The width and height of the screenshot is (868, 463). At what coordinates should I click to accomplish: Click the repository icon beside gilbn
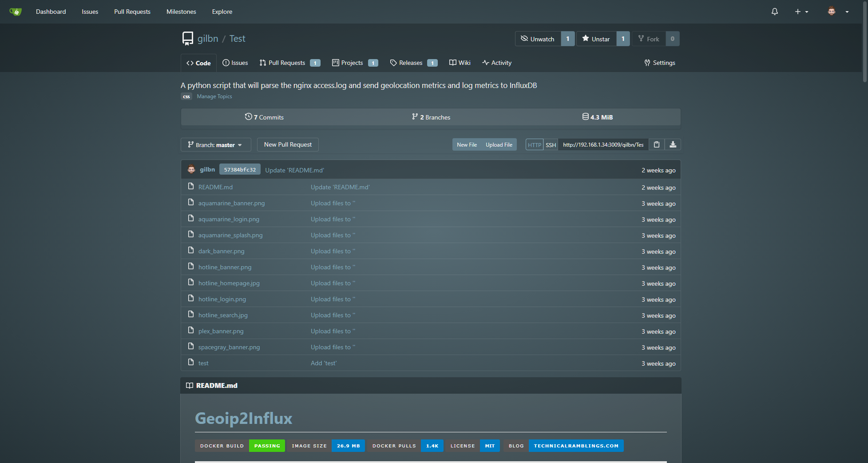(x=188, y=39)
